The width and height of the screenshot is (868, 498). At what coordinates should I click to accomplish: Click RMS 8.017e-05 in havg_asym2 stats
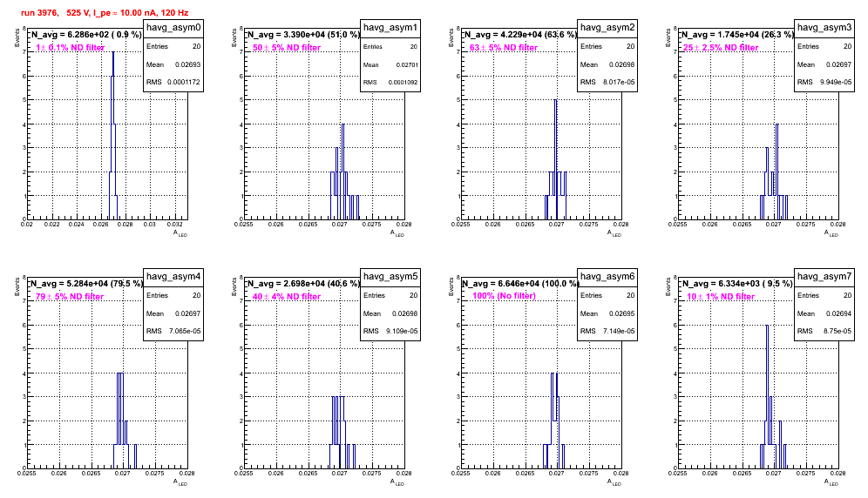coord(607,82)
